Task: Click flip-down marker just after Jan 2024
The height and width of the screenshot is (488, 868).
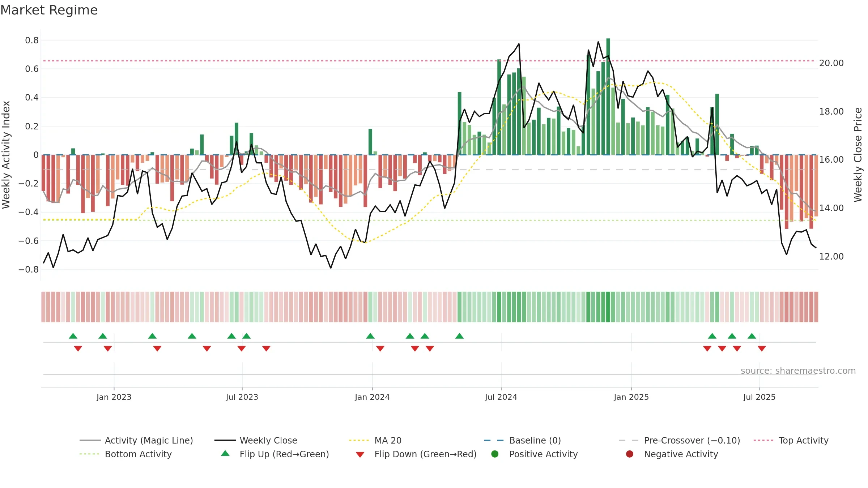Action: tap(380, 348)
